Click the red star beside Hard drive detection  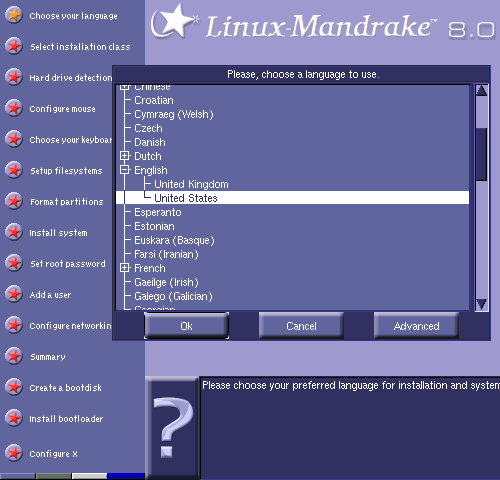click(x=14, y=77)
